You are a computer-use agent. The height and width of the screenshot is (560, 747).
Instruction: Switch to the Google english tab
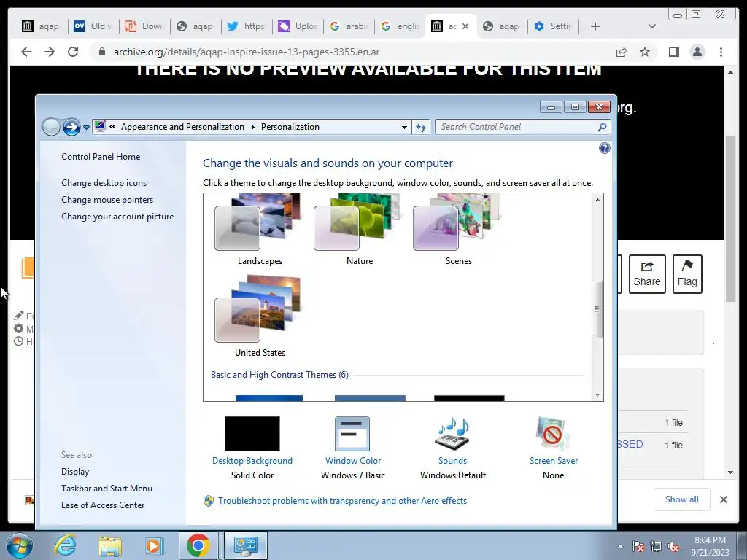tap(400, 26)
